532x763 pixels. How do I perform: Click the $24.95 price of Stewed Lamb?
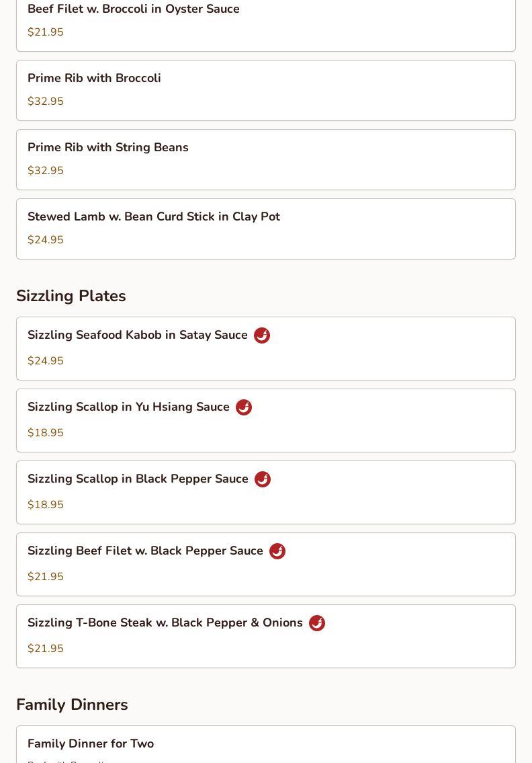(46, 240)
